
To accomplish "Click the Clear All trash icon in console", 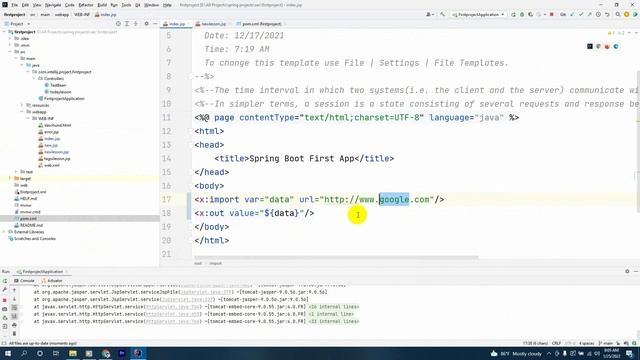I will point(14,333).
